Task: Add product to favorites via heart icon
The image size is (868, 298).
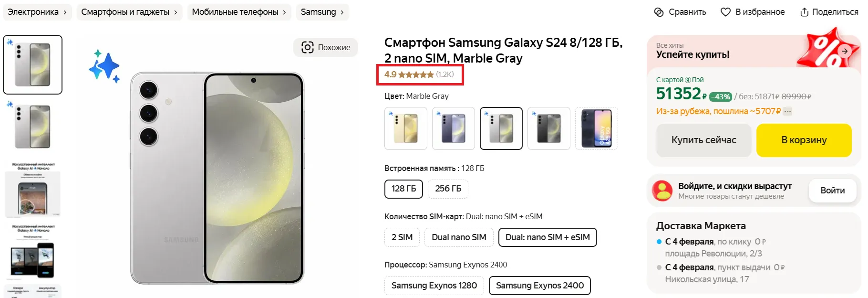Action: 725,12
